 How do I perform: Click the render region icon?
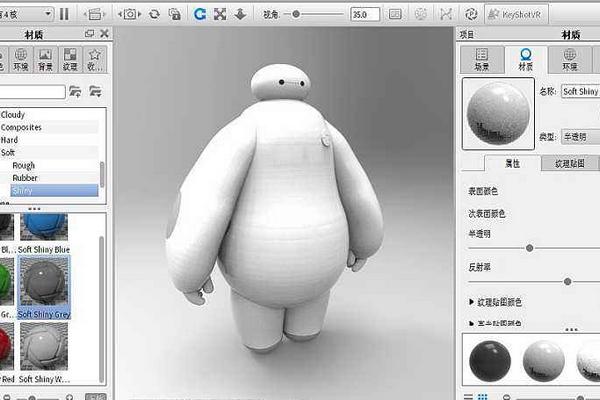pyautogui.click(x=94, y=15)
